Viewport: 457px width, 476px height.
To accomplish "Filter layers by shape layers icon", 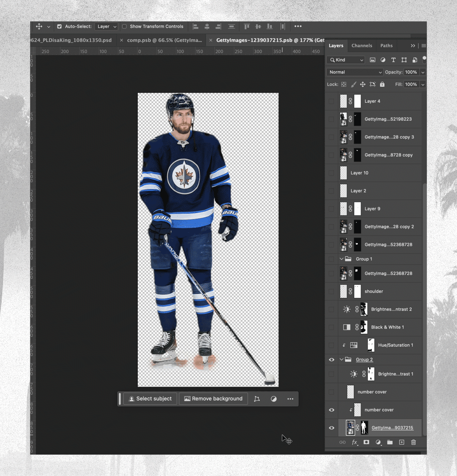I will point(404,60).
